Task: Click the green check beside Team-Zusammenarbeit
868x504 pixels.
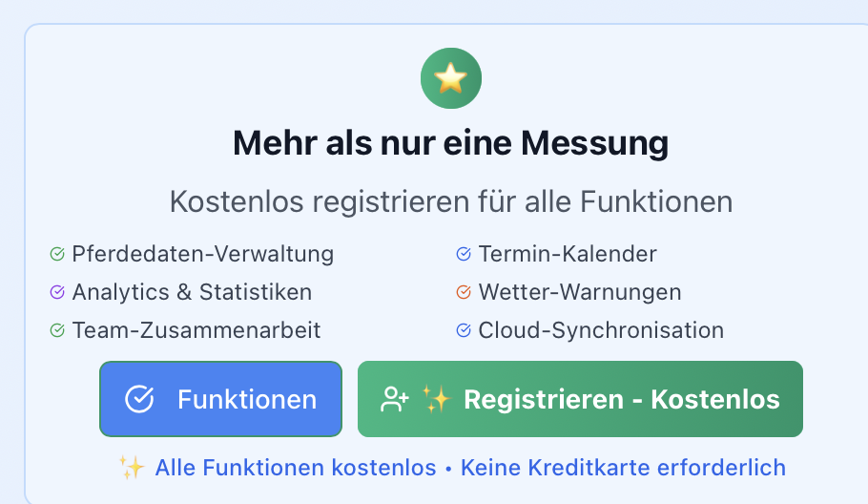Action: click(x=57, y=330)
